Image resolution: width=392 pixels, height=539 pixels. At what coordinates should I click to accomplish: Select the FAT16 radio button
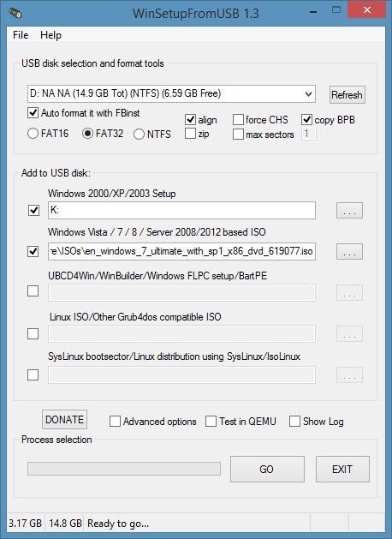pyautogui.click(x=33, y=134)
